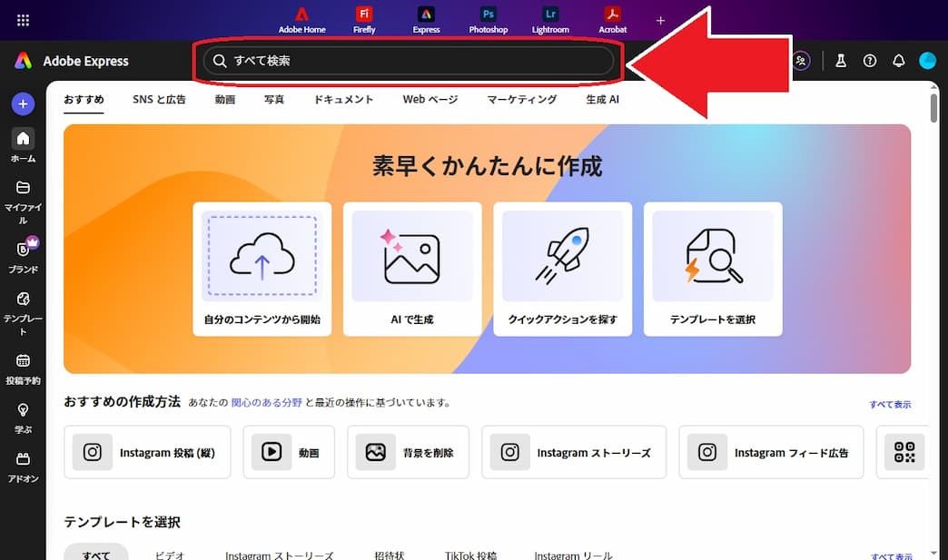This screenshot has height=560, width=948.
Task: Open the notifications bell
Action: pyautogui.click(x=898, y=61)
